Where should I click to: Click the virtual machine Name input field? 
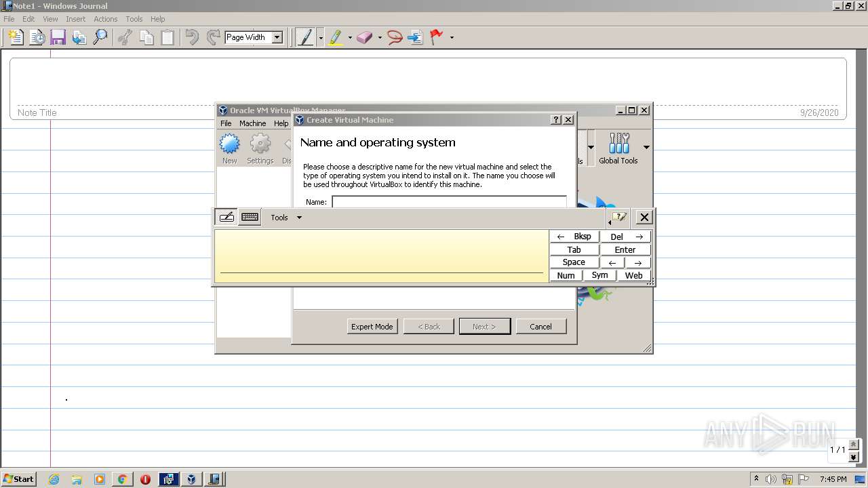pos(449,202)
